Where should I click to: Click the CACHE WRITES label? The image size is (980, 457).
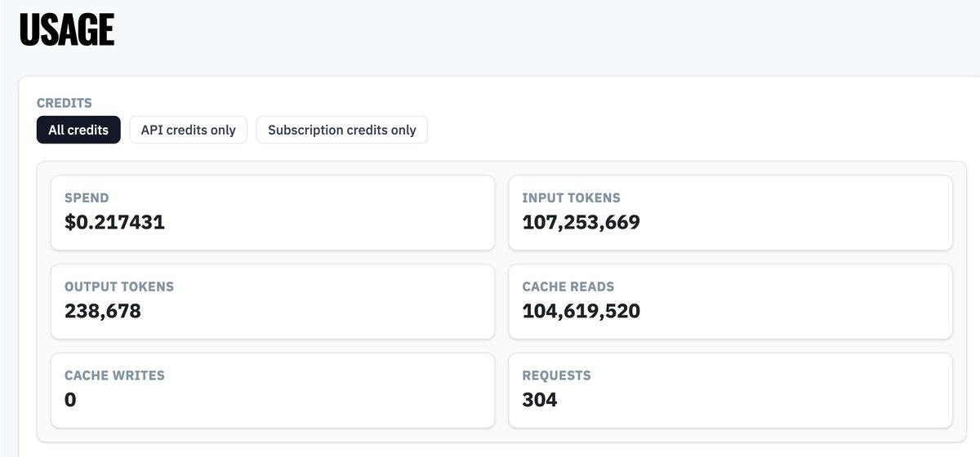(114, 375)
